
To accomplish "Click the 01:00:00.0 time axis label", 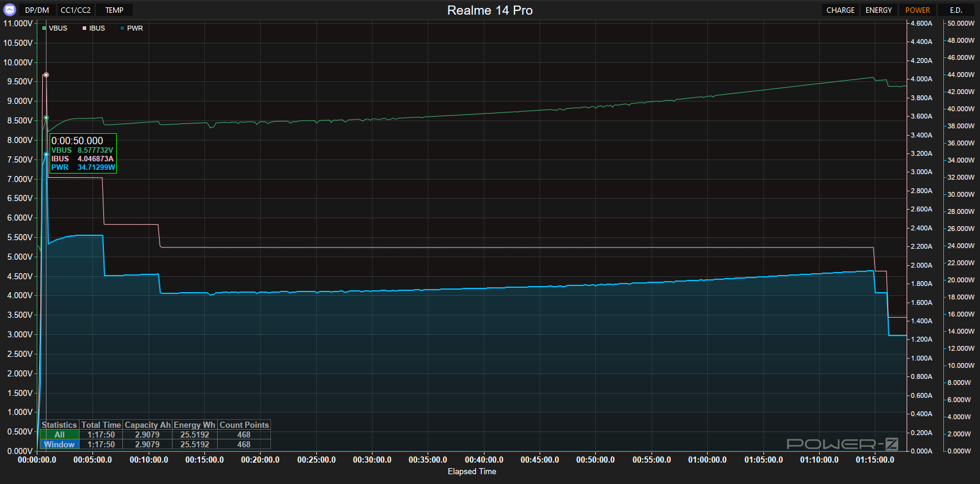I will point(707,460).
